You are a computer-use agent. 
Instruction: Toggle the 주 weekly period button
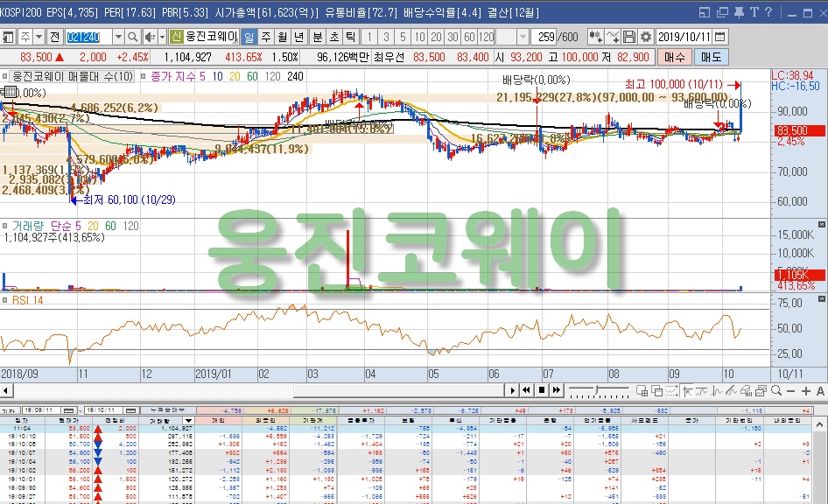[x=265, y=37]
